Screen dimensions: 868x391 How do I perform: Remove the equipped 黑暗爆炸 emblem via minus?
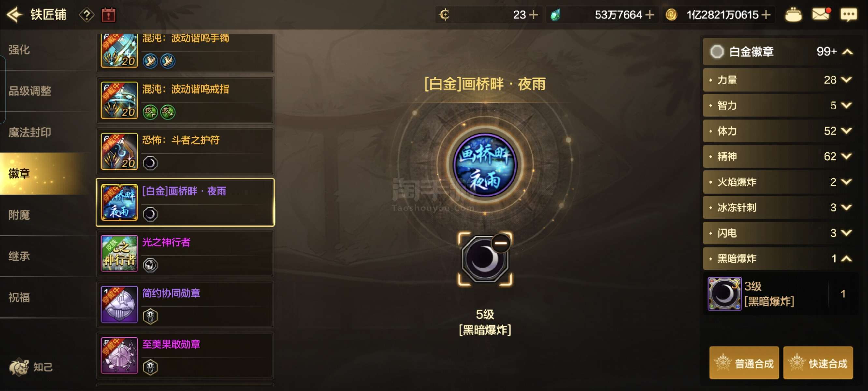tap(500, 243)
